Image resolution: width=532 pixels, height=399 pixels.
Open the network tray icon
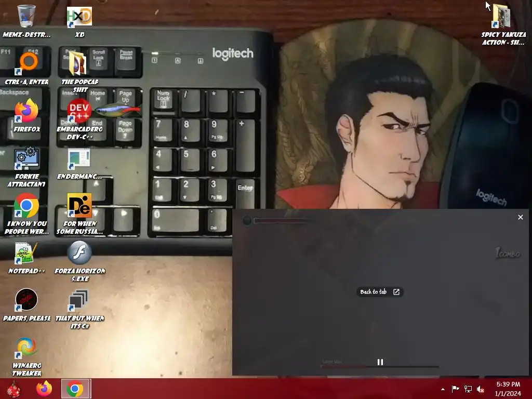(468, 389)
